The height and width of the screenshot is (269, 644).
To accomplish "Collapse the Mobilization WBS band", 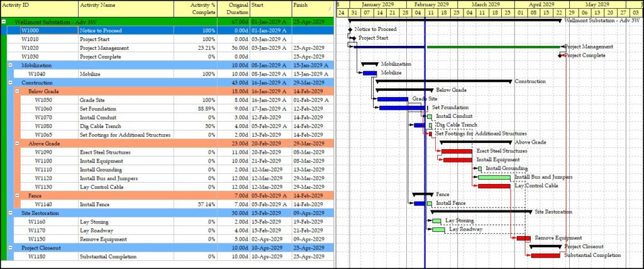I will 11,65.
